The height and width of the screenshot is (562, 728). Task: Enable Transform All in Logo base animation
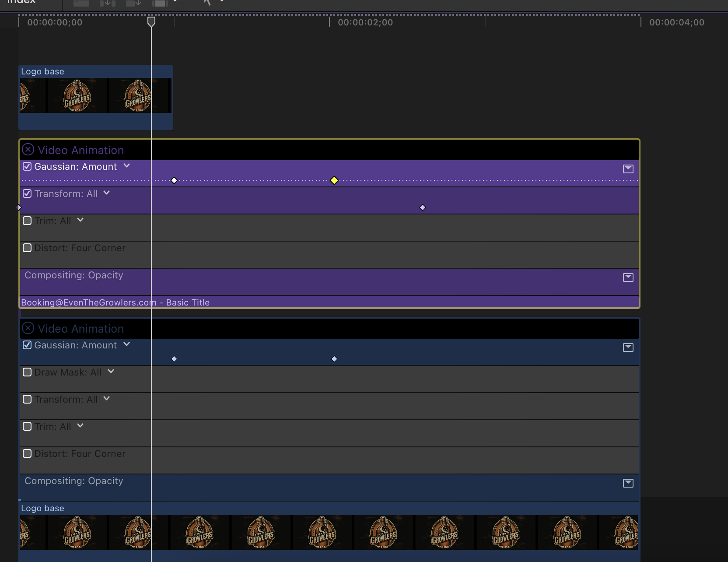point(27,399)
